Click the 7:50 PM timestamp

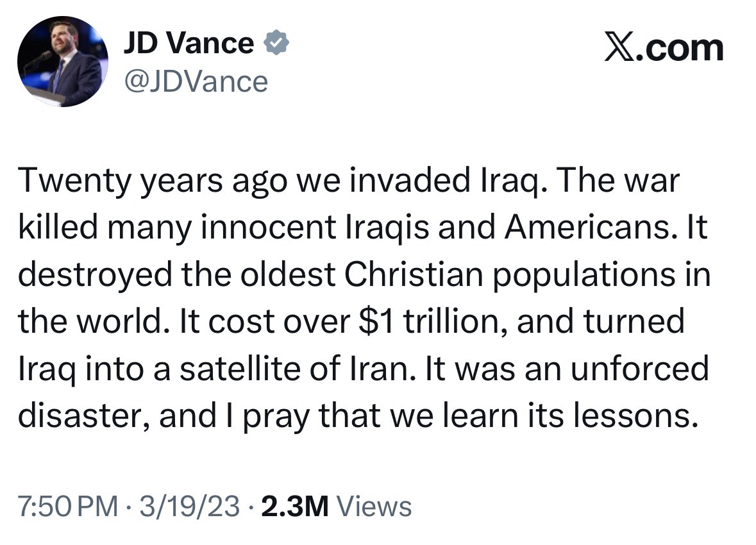tap(67, 507)
